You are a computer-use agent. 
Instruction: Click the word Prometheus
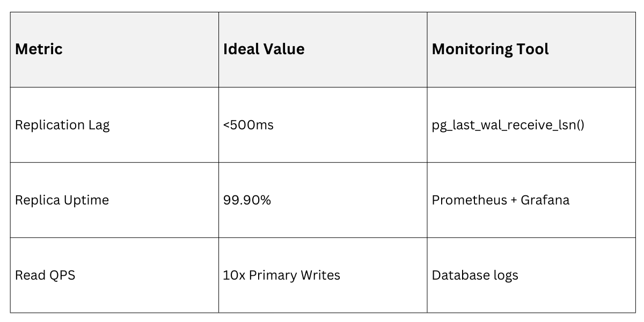click(462, 200)
